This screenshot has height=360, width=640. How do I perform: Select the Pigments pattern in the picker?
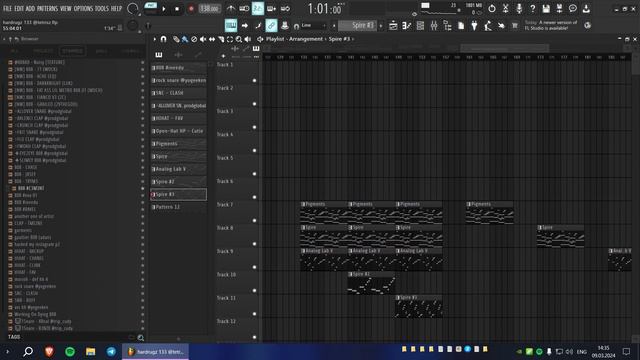179,144
